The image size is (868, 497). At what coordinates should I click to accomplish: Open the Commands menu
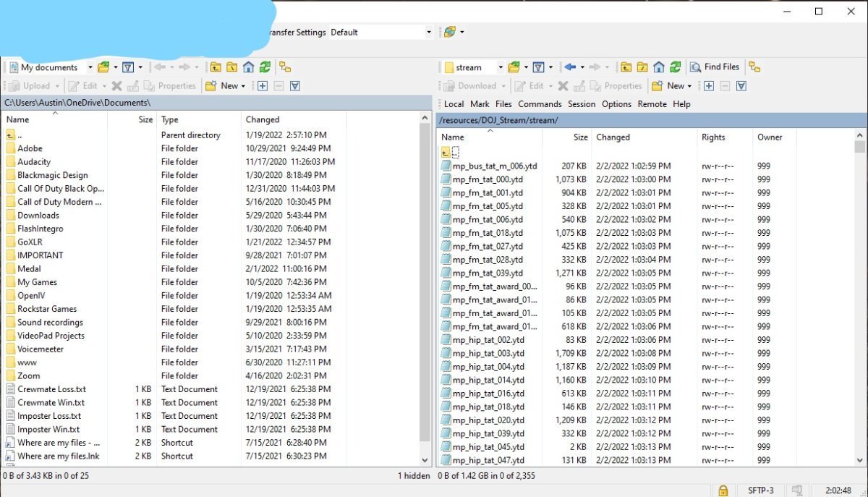point(540,104)
